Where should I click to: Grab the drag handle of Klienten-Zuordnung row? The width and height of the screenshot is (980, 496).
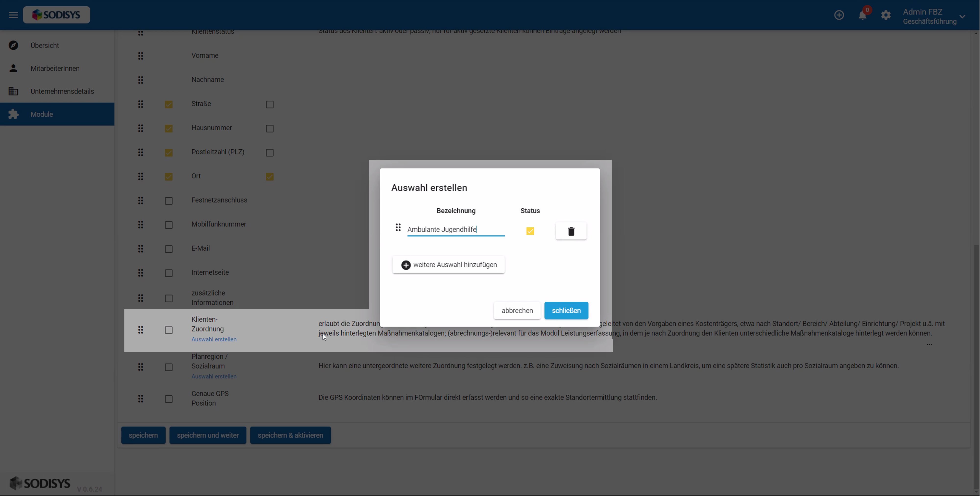[140, 330]
